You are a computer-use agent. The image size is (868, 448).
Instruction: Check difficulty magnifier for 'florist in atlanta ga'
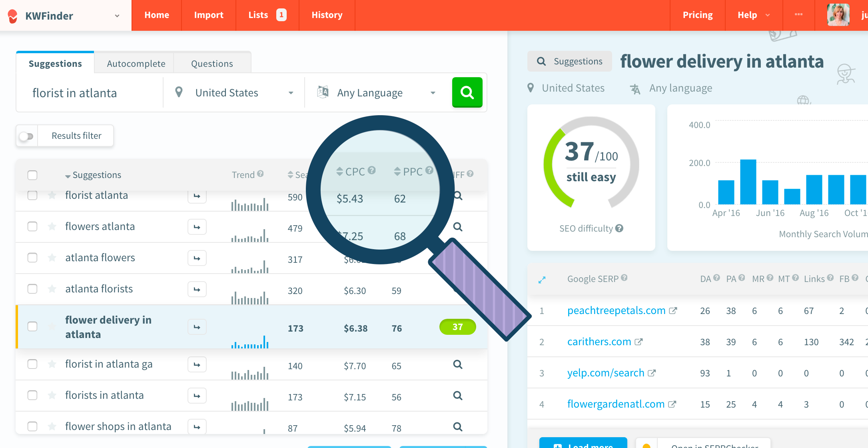pyautogui.click(x=458, y=364)
